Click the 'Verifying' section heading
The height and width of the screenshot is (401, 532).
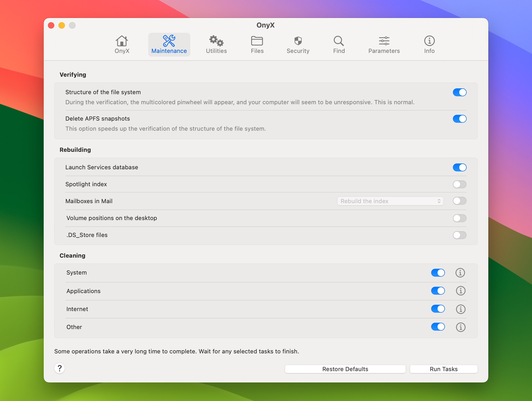[73, 75]
